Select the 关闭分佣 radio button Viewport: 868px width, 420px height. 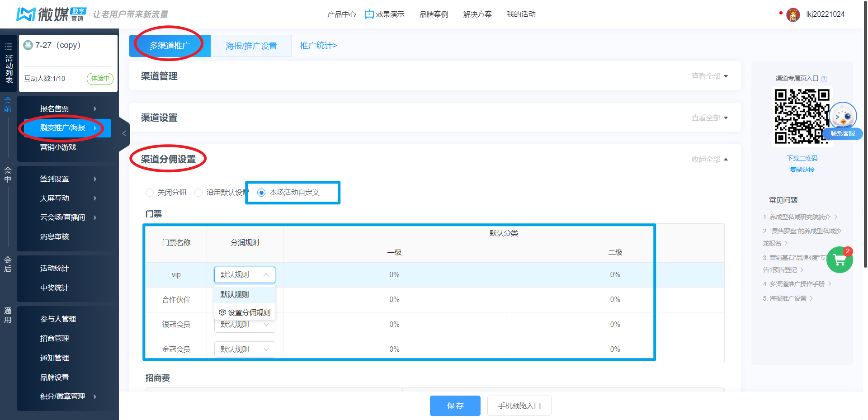(x=150, y=193)
